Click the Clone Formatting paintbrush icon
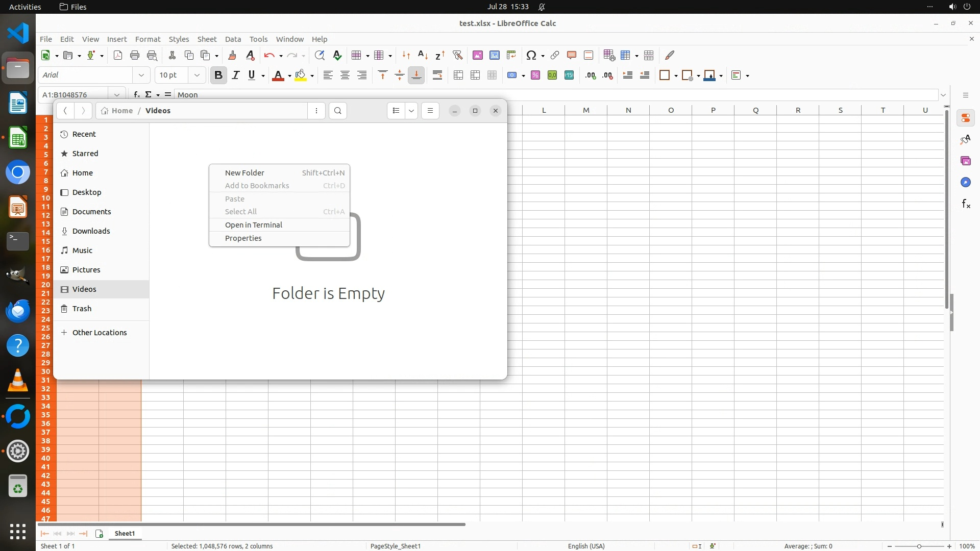The height and width of the screenshot is (551, 980). click(x=232, y=55)
